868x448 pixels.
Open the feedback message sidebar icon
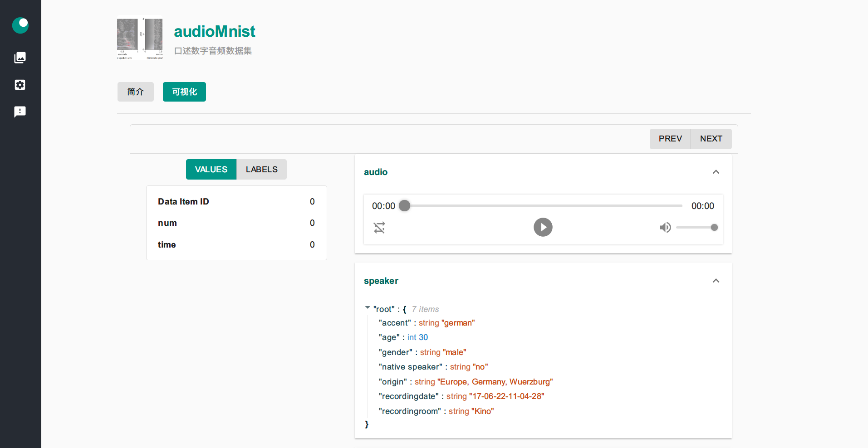[x=20, y=112]
